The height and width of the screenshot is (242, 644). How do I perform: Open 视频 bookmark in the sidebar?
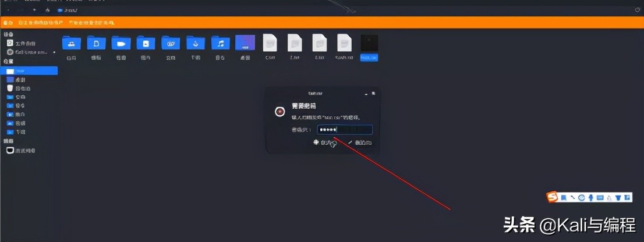(x=16, y=123)
